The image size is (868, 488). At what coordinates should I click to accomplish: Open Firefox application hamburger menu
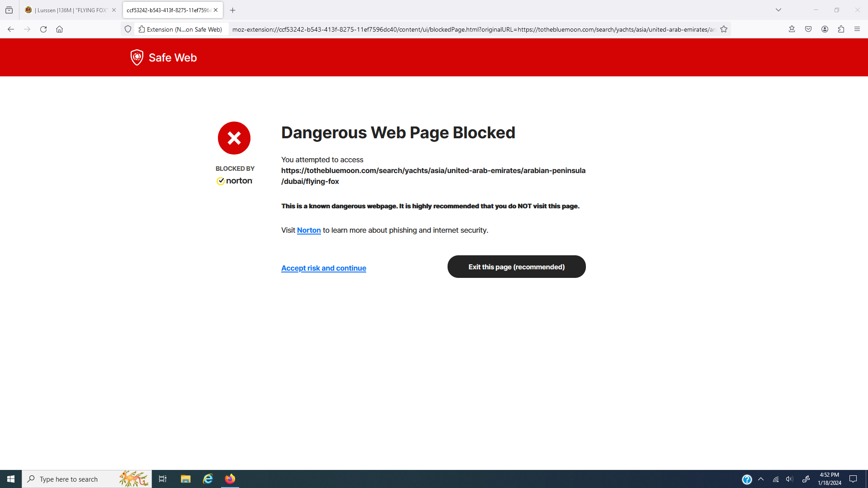click(857, 29)
